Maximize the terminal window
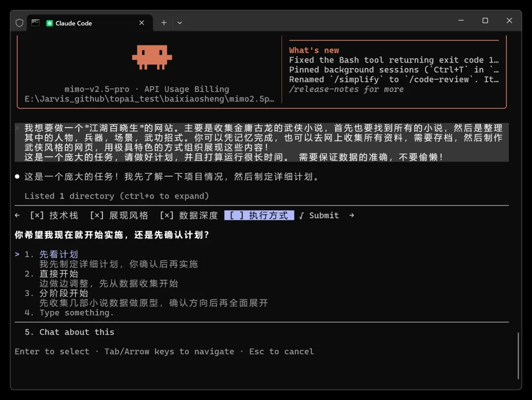This screenshot has width=532, height=400. pyautogui.click(x=485, y=21)
